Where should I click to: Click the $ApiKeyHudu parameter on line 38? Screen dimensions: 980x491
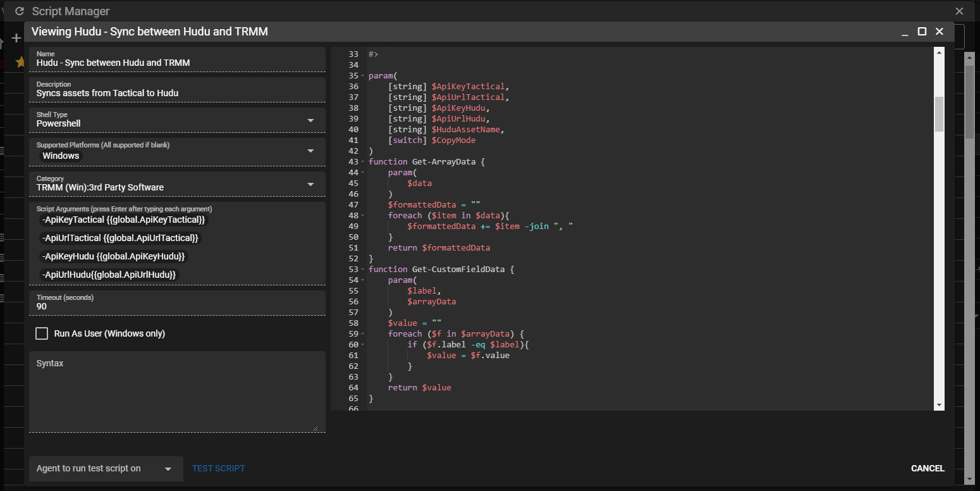pyautogui.click(x=458, y=108)
